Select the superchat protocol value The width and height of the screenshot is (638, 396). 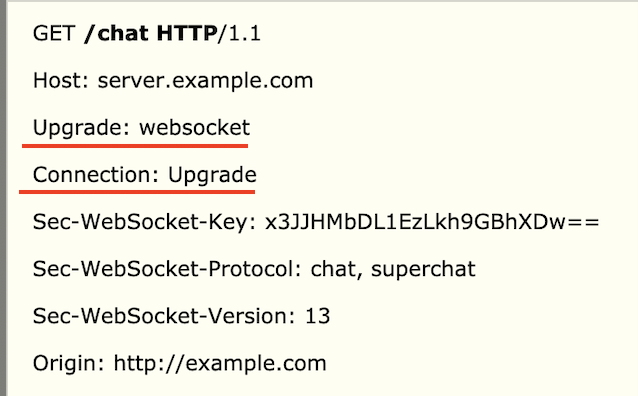tap(423, 270)
